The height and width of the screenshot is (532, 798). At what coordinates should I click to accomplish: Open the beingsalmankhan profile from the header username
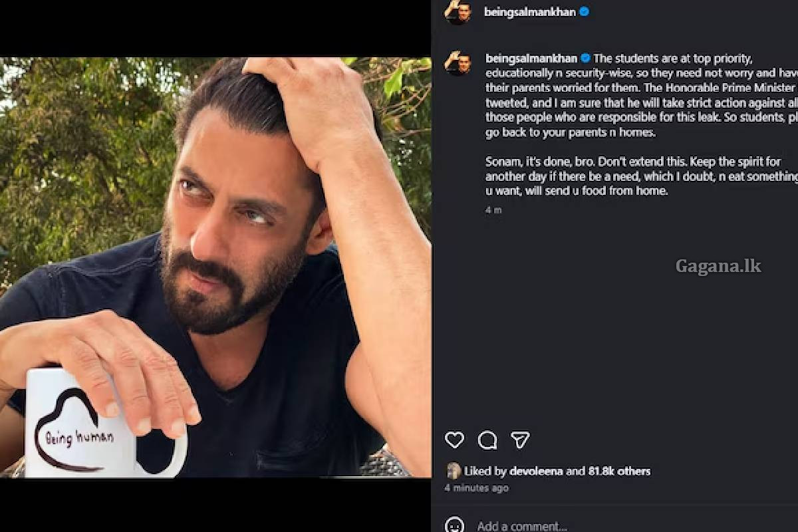point(530,12)
